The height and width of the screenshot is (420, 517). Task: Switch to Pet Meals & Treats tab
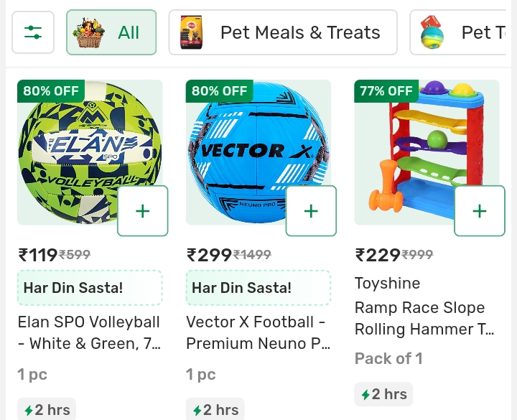283,32
